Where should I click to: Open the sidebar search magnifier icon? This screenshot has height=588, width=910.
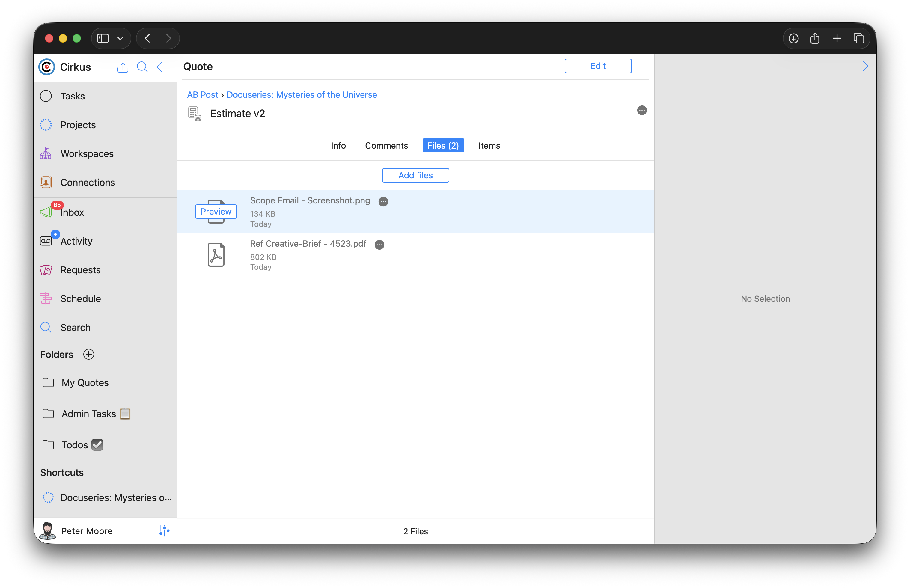(x=142, y=67)
